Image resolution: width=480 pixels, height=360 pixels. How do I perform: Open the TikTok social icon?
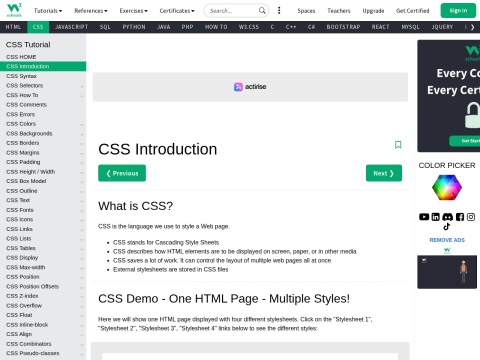tap(447, 227)
